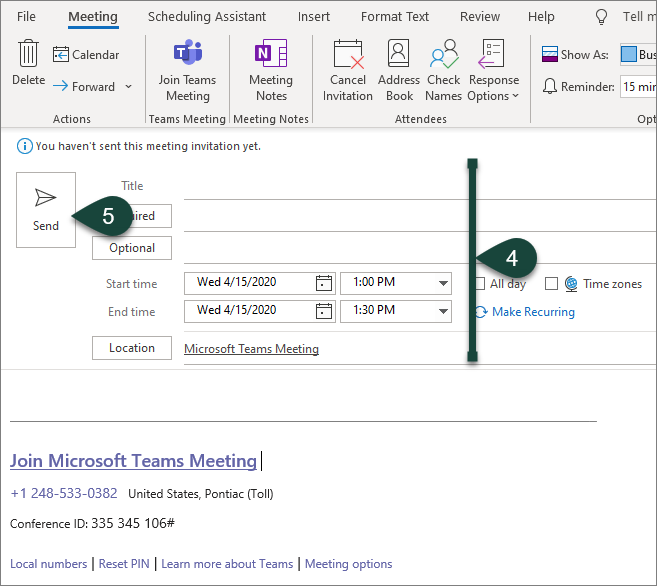Screen dimensions: 657x586
Task: Open the start date calendar picker
Action: point(324,283)
